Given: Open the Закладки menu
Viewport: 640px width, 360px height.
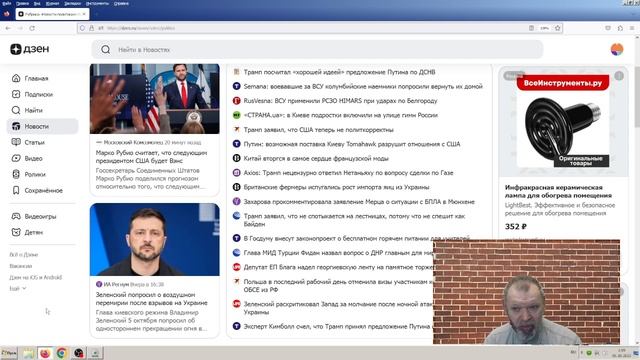Looking at the screenshot, I should [72, 3].
